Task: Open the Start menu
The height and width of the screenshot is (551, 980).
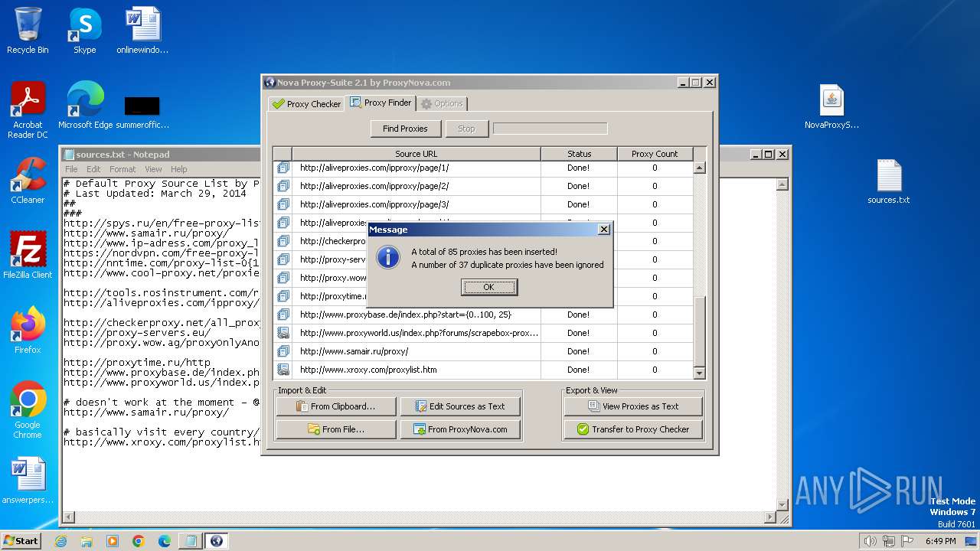Action: click(21, 540)
